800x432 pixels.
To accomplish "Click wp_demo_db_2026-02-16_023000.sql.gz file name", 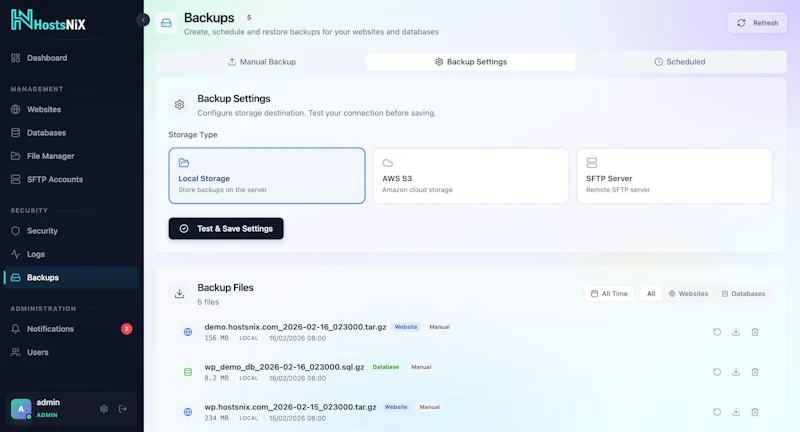I will pos(284,367).
